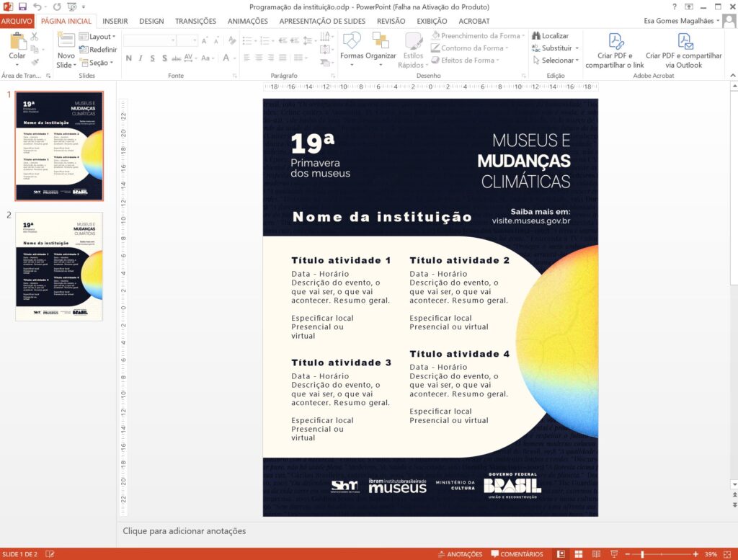Select slide 2 thumbnail
The height and width of the screenshot is (560, 738).
[x=59, y=266]
